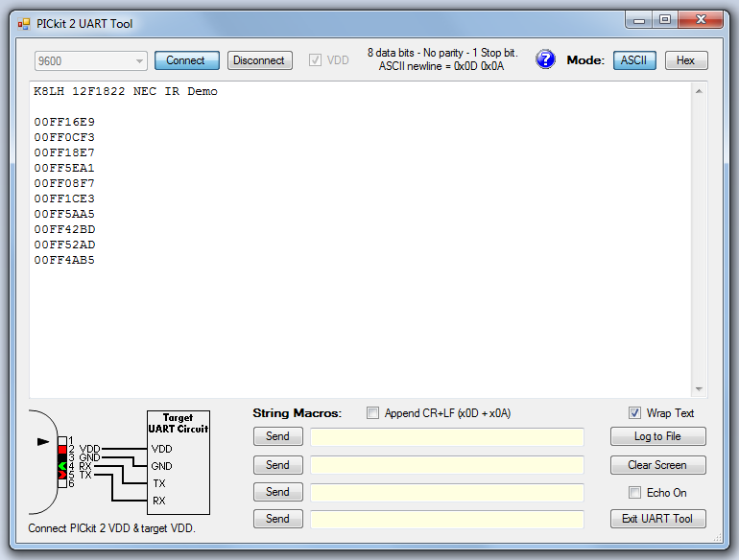Toggle the Wrap Text checkbox
This screenshot has width=739, height=560.
point(634,413)
